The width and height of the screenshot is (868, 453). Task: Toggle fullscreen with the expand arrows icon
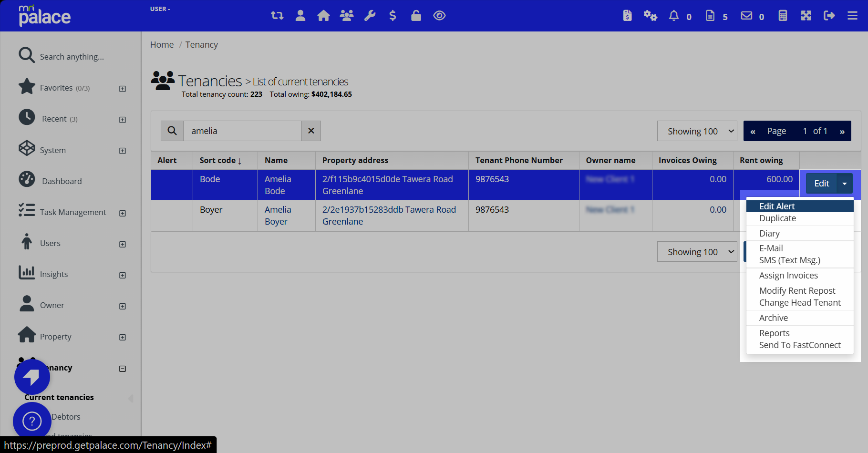click(806, 16)
